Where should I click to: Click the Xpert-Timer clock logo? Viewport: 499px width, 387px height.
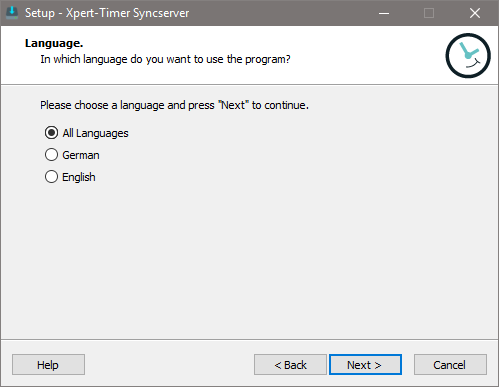click(468, 56)
